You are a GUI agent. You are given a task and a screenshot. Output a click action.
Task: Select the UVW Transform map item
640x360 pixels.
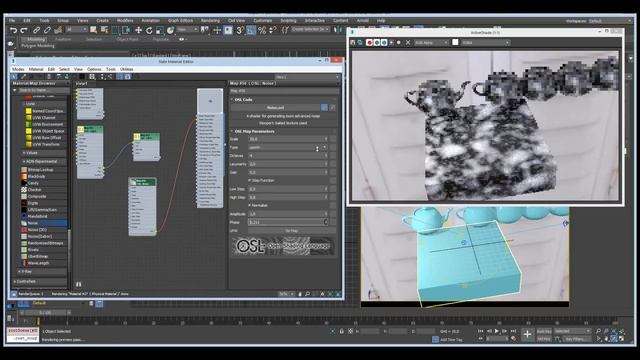(x=46, y=144)
